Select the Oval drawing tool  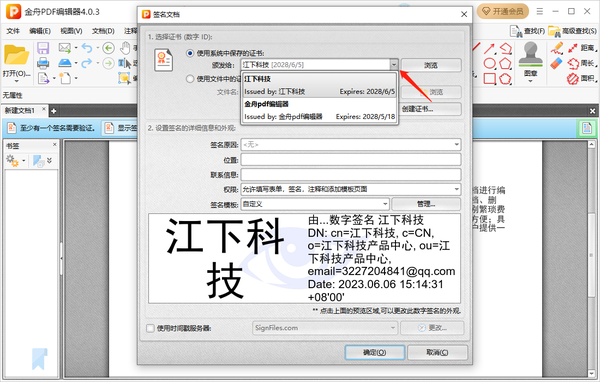[x=489, y=63]
